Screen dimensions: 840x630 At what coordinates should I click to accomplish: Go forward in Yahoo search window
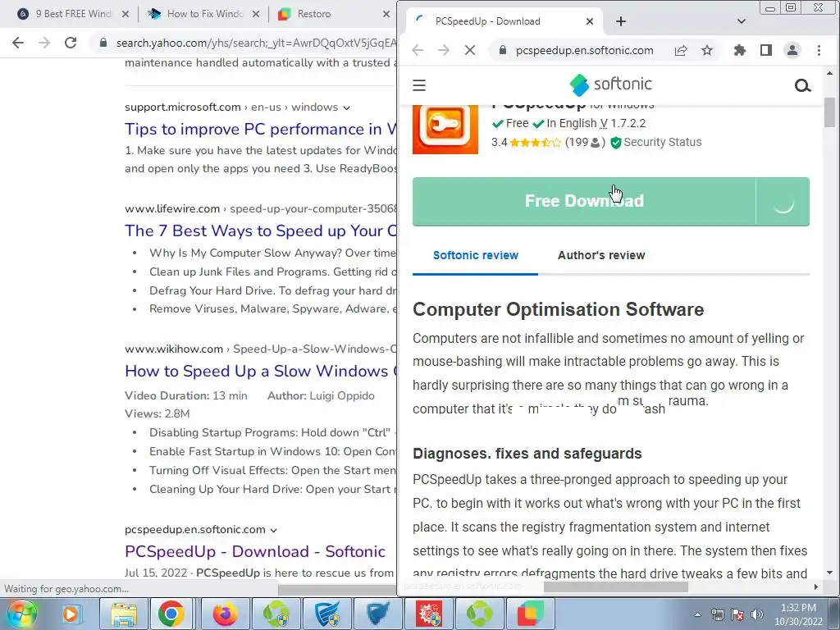pos(44,43)
